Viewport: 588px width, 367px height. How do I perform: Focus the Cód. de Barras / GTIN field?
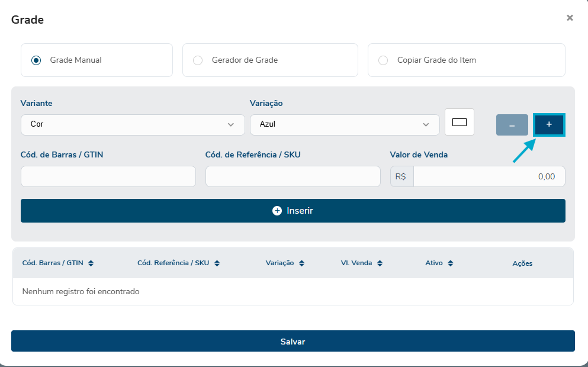[108, 176]
